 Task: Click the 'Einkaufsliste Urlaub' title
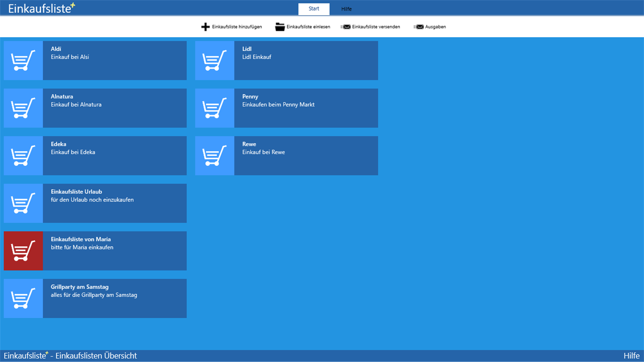coord(76,192)
